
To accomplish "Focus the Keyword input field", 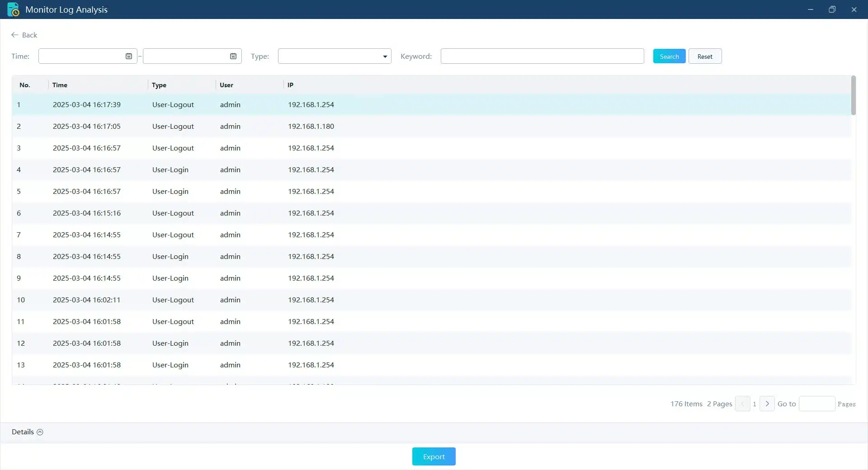I will [x=542, y=56].
